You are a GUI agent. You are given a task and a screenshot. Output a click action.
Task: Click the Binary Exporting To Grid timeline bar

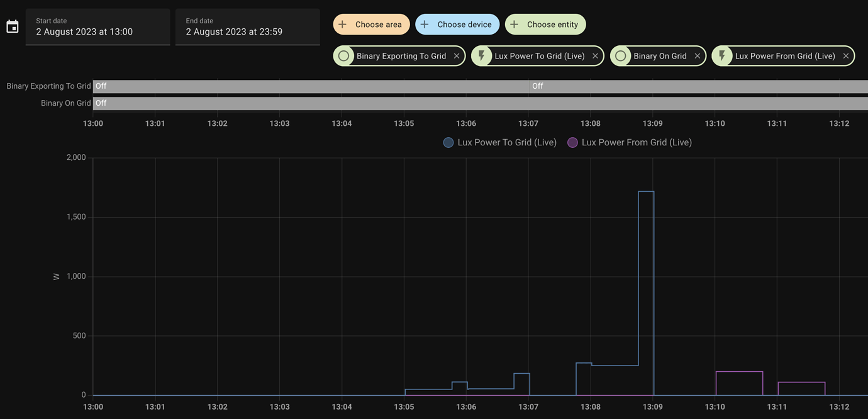point(481,86)
